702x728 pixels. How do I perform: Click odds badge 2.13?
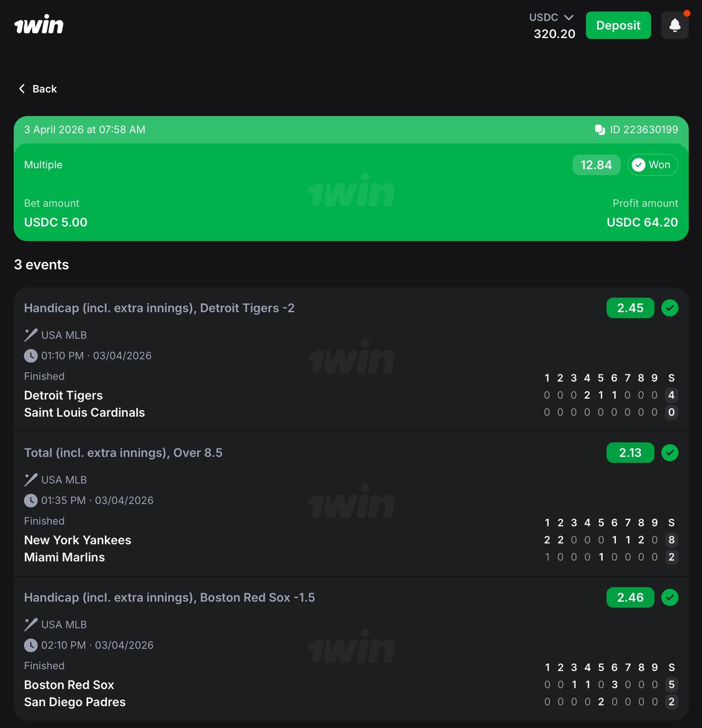630,453
